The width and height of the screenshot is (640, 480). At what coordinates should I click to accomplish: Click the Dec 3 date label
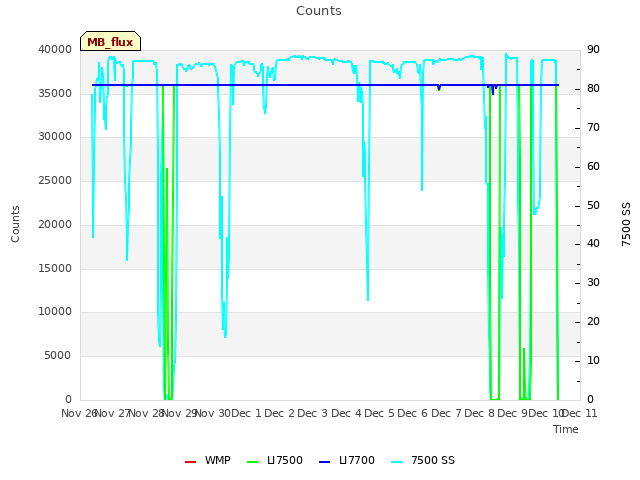(x=312, y=413)
